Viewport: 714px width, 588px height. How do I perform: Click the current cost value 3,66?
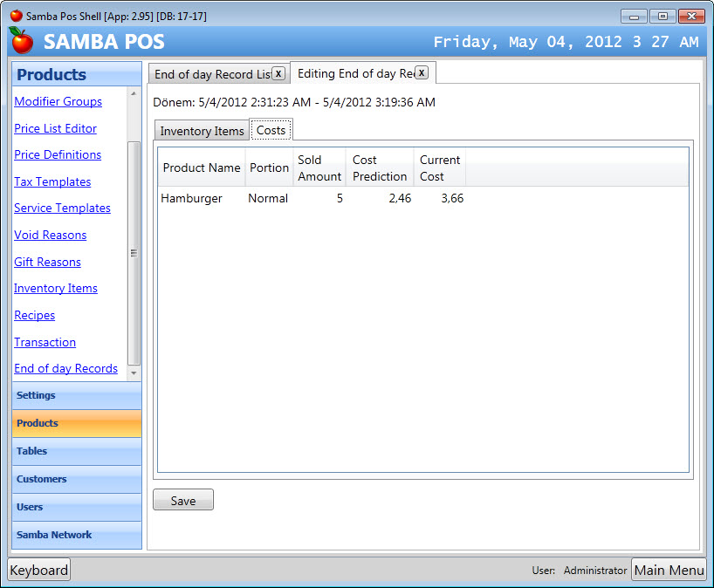click(452, 198)
